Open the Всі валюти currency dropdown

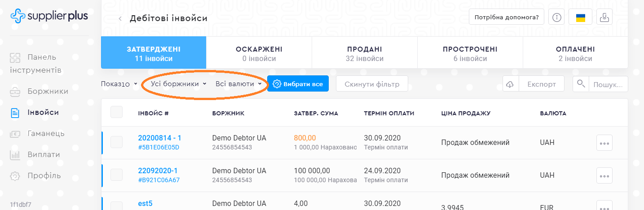[x=238, y=84]
